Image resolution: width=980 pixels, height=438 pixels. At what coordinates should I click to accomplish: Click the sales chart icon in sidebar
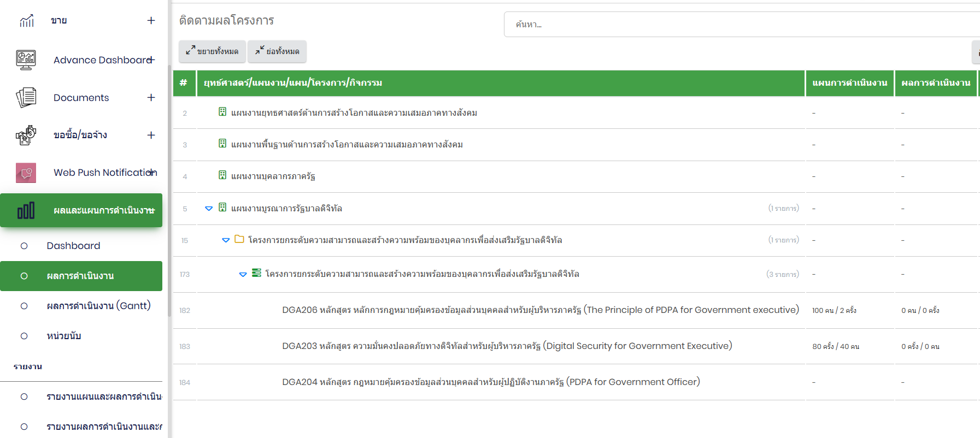pyautogui.click(x=27, y=21)
